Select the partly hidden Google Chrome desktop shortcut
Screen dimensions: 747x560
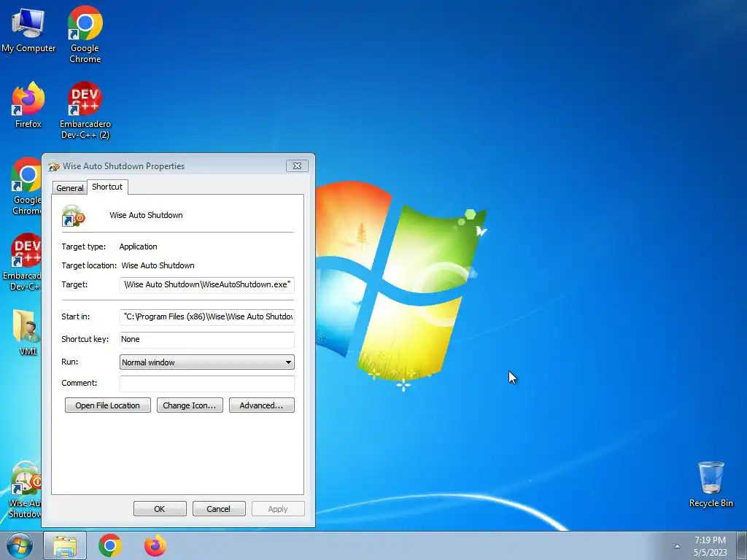[26, 186]
